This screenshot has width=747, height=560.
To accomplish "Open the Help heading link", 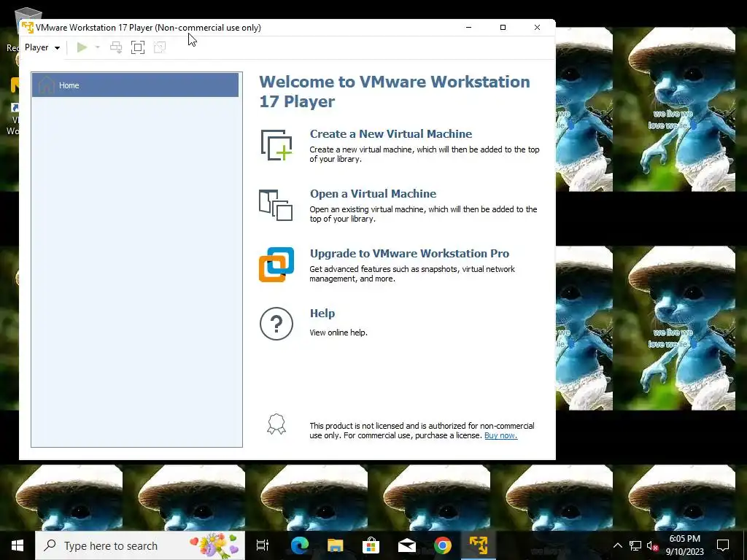I will coord(322,314).
